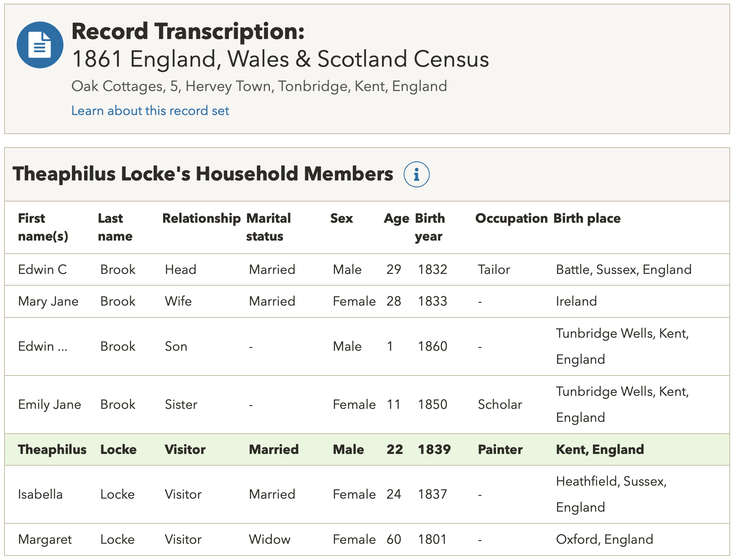735x560 pixels.
Task: Click the blue document transcription icon
Action: click(40, 45)
